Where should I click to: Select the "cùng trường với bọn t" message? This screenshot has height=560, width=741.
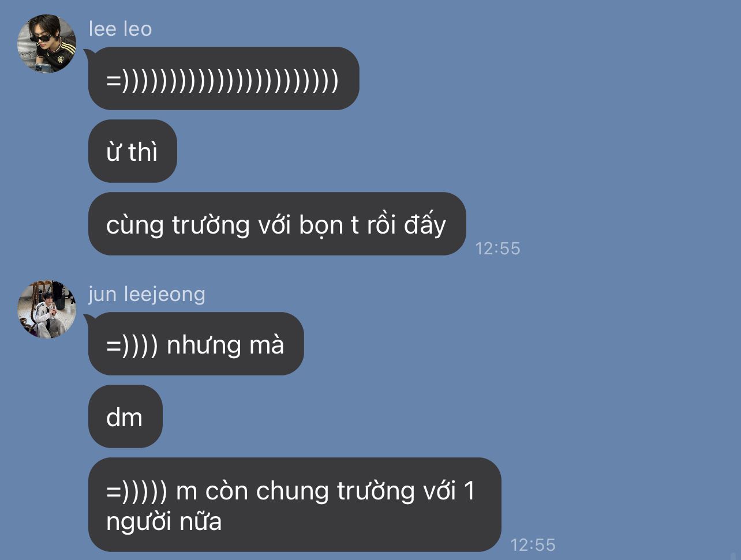276,224
